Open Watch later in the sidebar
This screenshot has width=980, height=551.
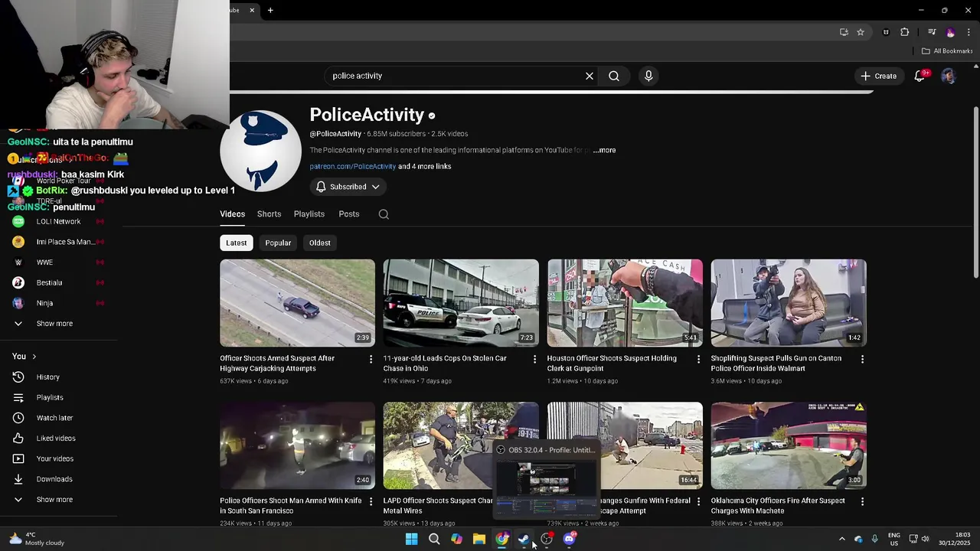pos(54,418)
